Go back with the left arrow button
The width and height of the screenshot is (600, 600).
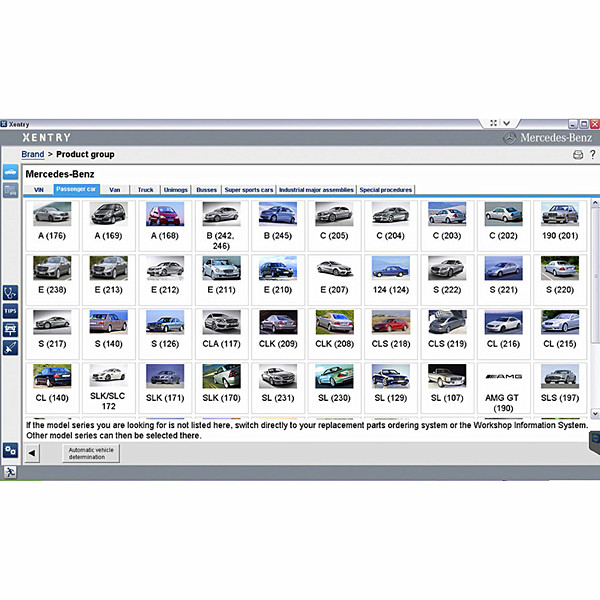pyautogui.click(x=32, y=453)
